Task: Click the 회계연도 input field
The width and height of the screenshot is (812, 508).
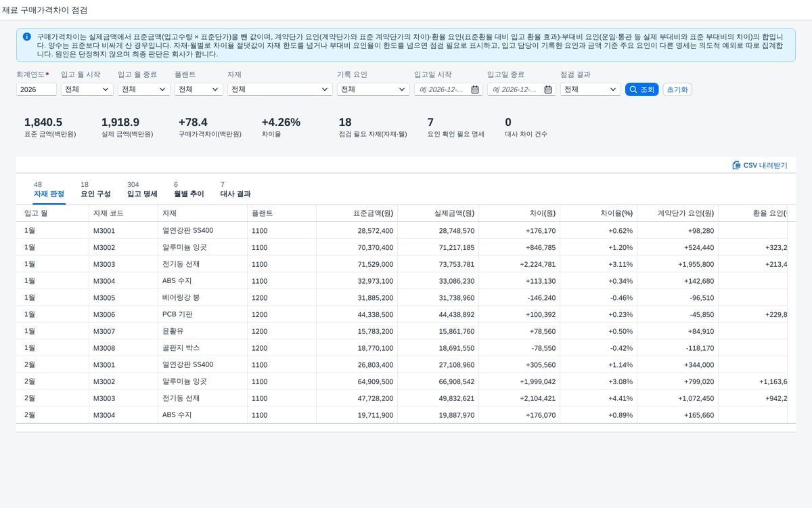Action: pyautogui.click(x=37, y=89)
